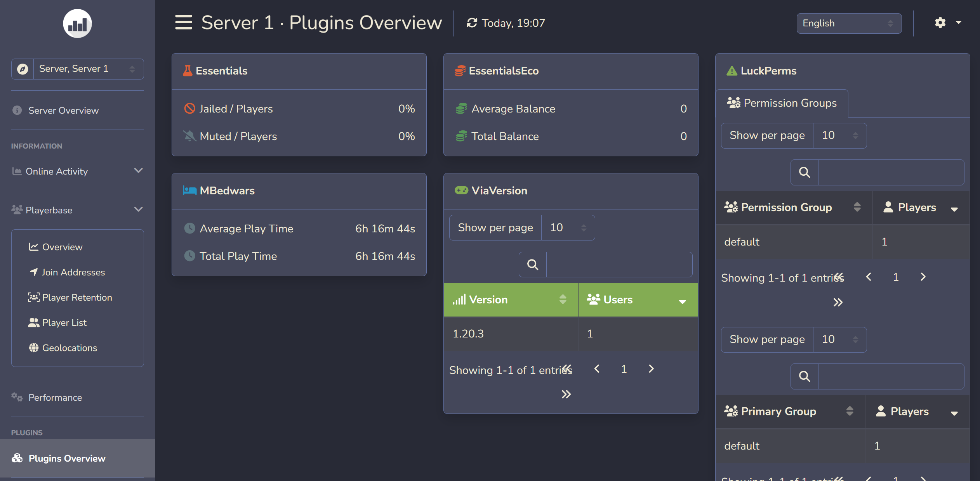Go to next page in Permission Group table

click(x=923, y=277)
